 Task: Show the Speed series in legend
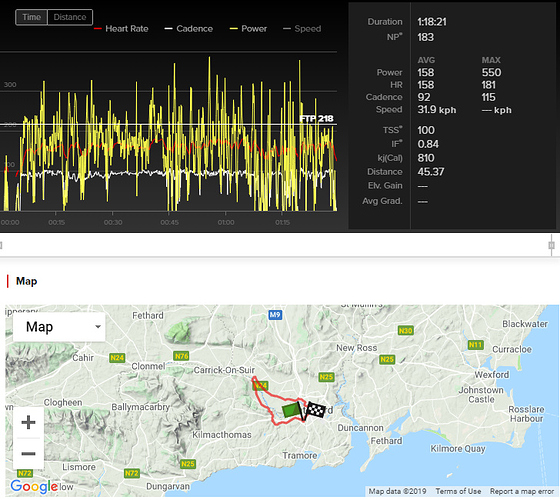click(x=302, y=29)
